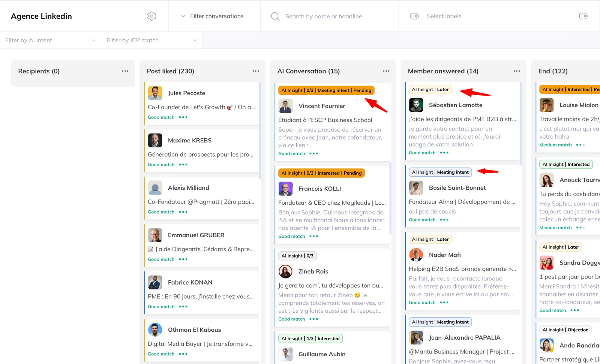This screenshot has height=364, width=600.
Task: Open Filter by AI intent dropdown
Action: pyautogui.click(x=50, y=40)
